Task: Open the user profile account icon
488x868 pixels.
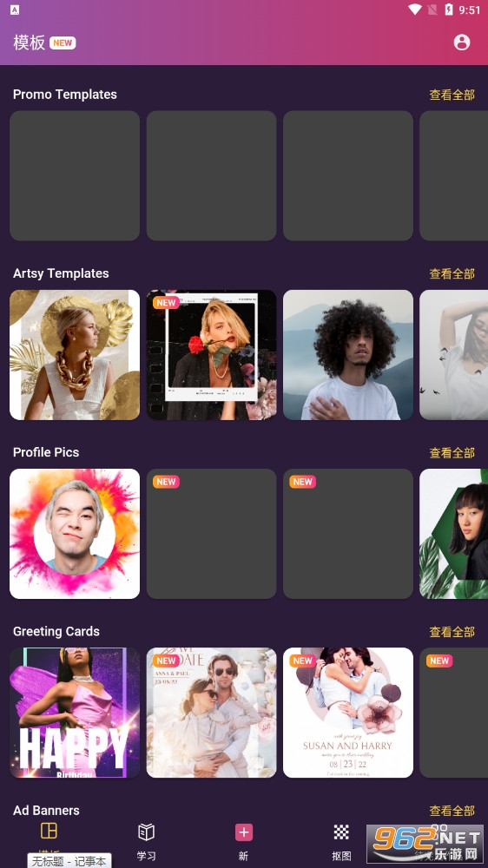Action: (x=461, y=43)
